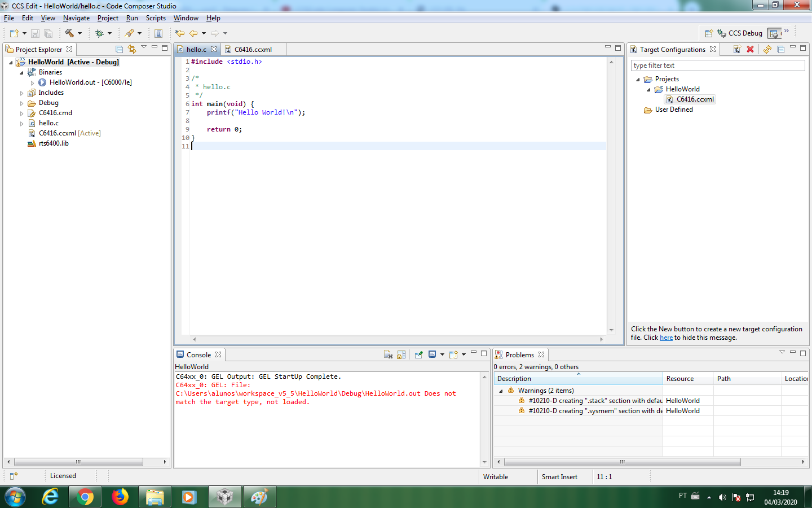This screenshot has height=508, width=812.
Task: Collapse all in Project Explorer
Action: point(119,49)
